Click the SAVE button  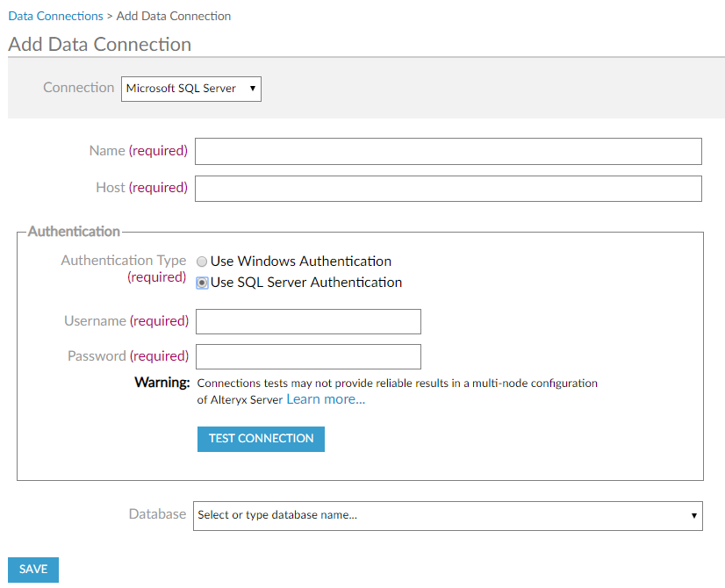33,570
